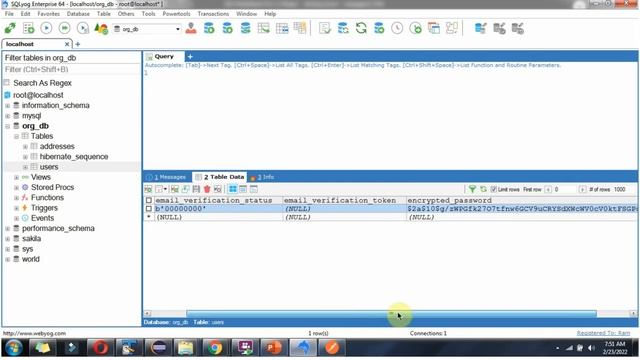Viewport: 640px width, 360px height.
Task: Open the Transactions menu
Action: [x=213, y=14]
